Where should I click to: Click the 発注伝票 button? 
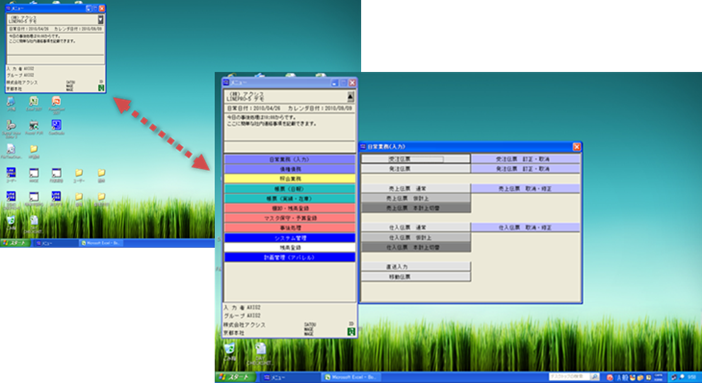point(416,169)
